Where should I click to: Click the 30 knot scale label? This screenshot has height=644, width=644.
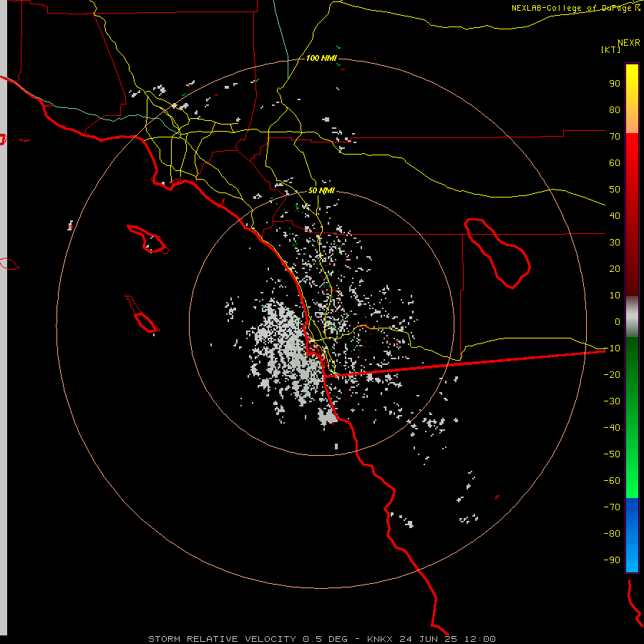(x=615, y=243)
